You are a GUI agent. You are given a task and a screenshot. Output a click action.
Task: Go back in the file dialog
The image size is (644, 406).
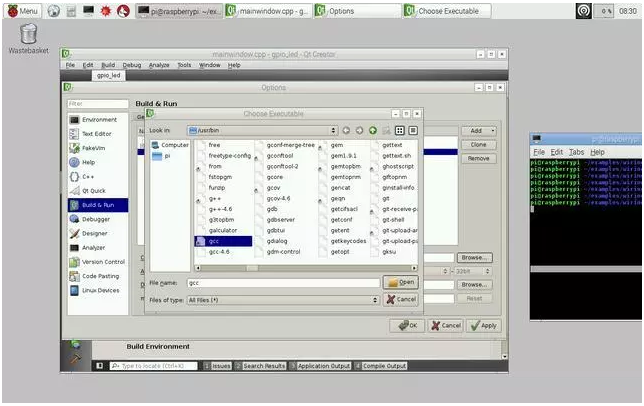tap(347, 130)
